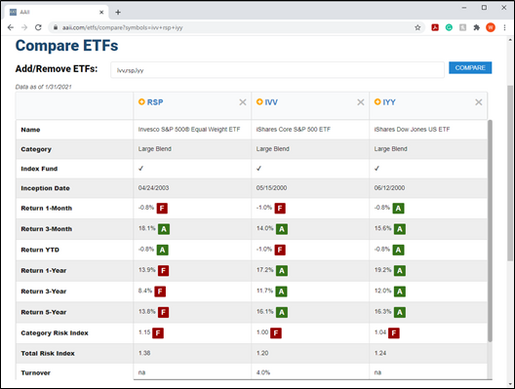Image resolution: width=515 pixels, height=389 pixels.
Task: Click the COMPARE button
Action: tap(470, 68)
